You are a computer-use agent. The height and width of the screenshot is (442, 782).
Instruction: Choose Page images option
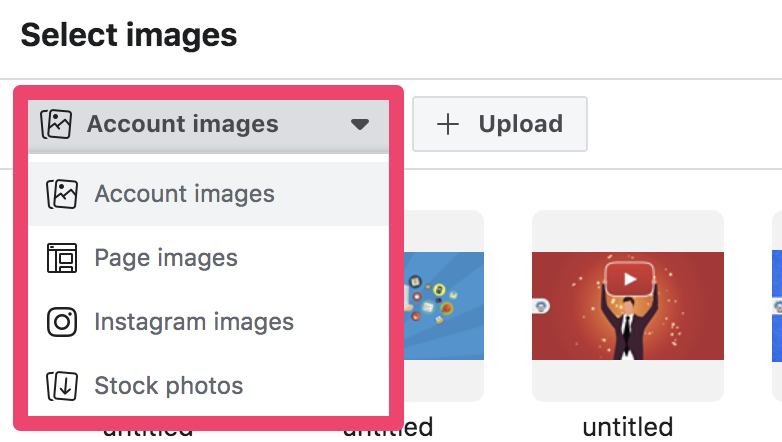[x=208, y=258]
